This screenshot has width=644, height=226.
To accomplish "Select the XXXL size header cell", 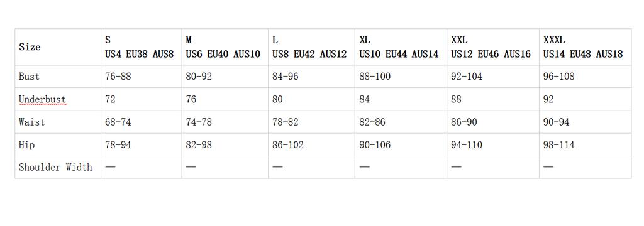I will tap(586, 46).
